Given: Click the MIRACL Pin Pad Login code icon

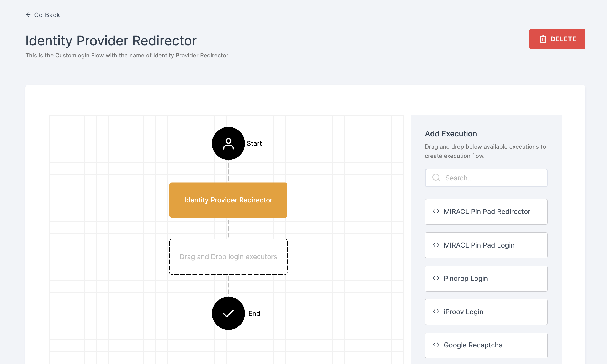Looking at the screenshot, I should tap(436, 245).
